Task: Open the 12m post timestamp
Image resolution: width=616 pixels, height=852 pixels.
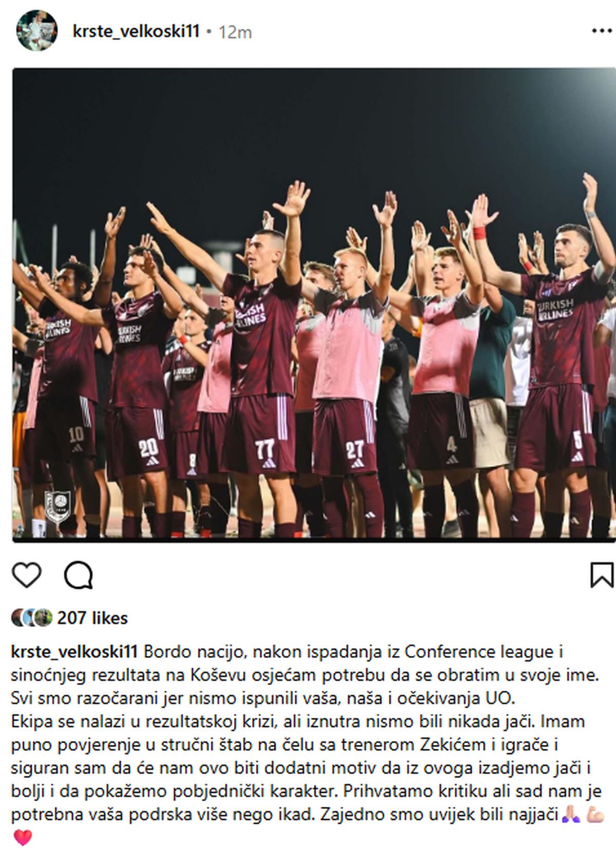Action: [235, 32]
